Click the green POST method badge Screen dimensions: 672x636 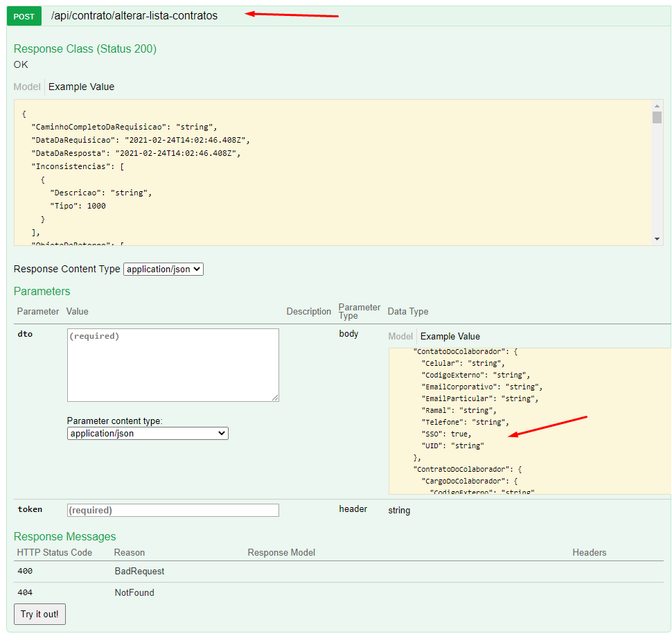[x=24, y=16]
